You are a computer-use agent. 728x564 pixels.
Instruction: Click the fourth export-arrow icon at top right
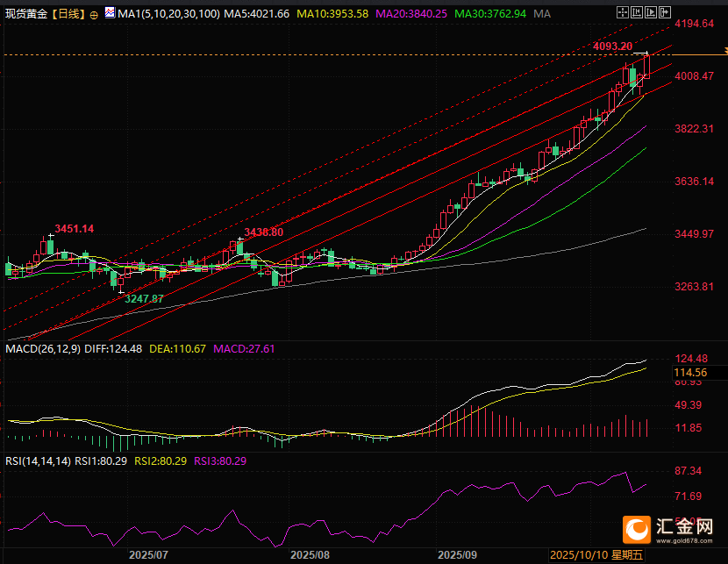tap(666, 12)
